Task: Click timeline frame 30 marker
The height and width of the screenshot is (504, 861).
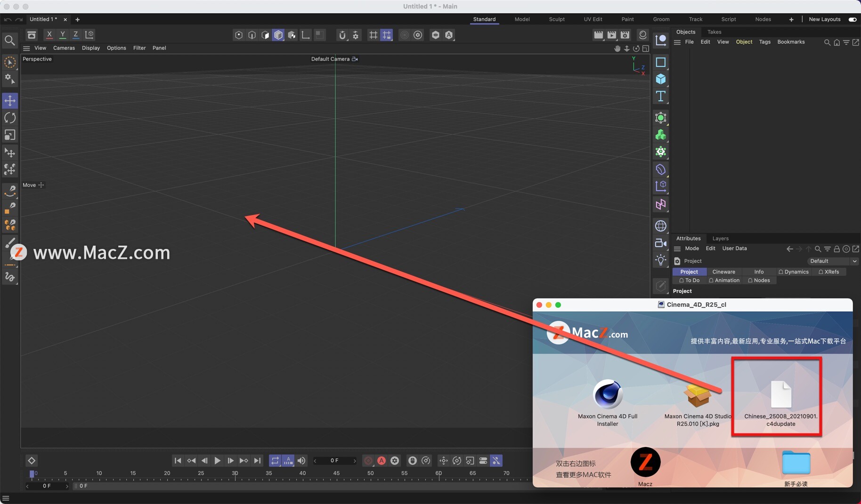Action: 235,473
